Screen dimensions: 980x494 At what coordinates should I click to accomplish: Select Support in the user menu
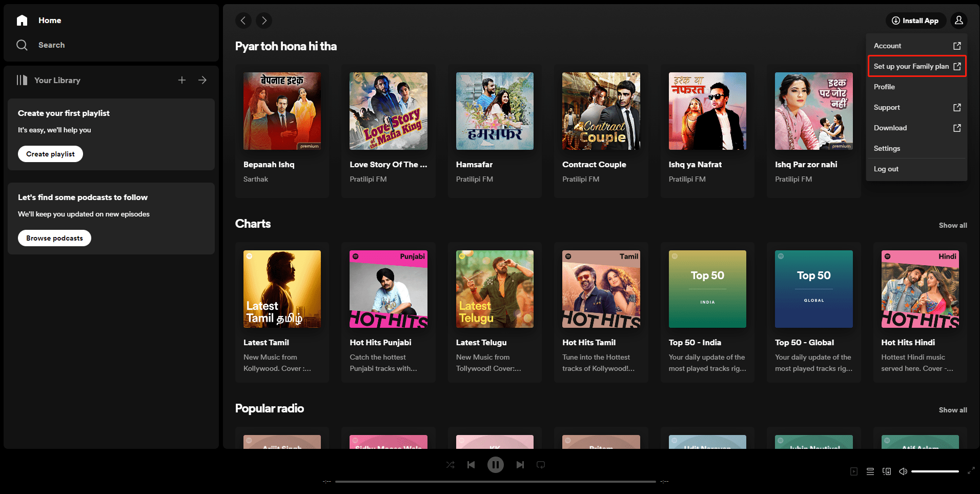(x=917, y=107)
